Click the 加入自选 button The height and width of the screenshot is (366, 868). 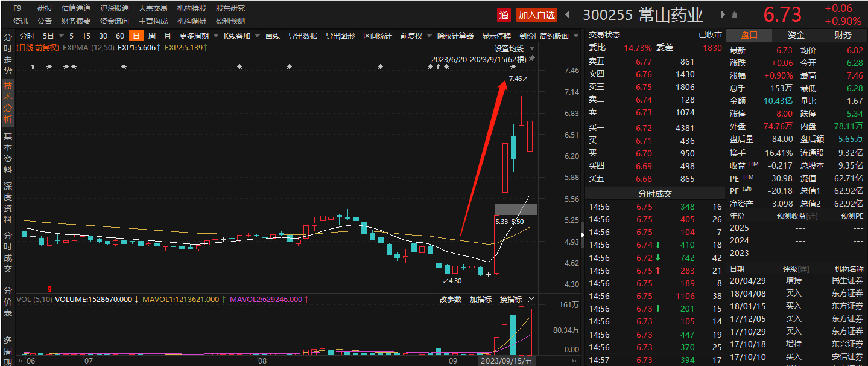537,14
